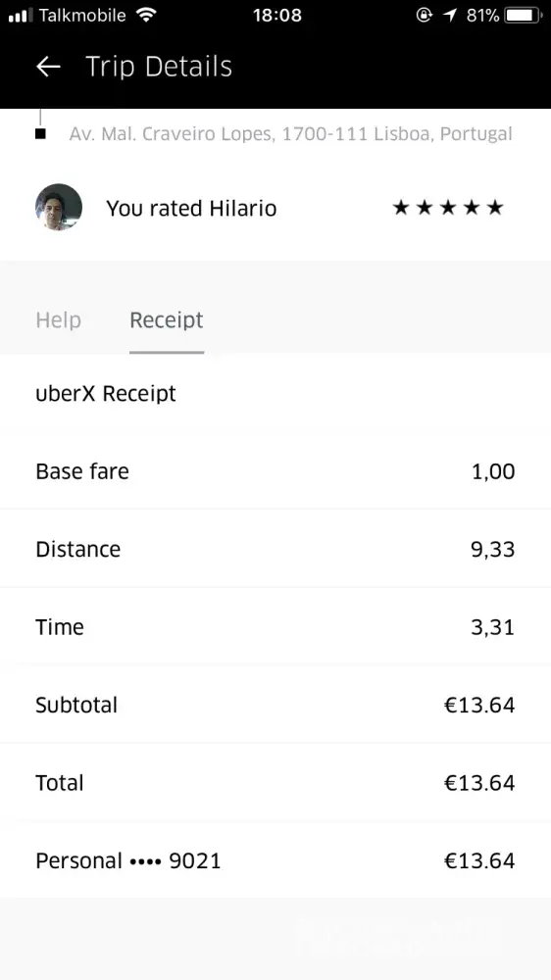Image resolution: width=551 pixels, height=980 pixels.
Task: Tap the Total €13.64 row
Action: point(275,782)
